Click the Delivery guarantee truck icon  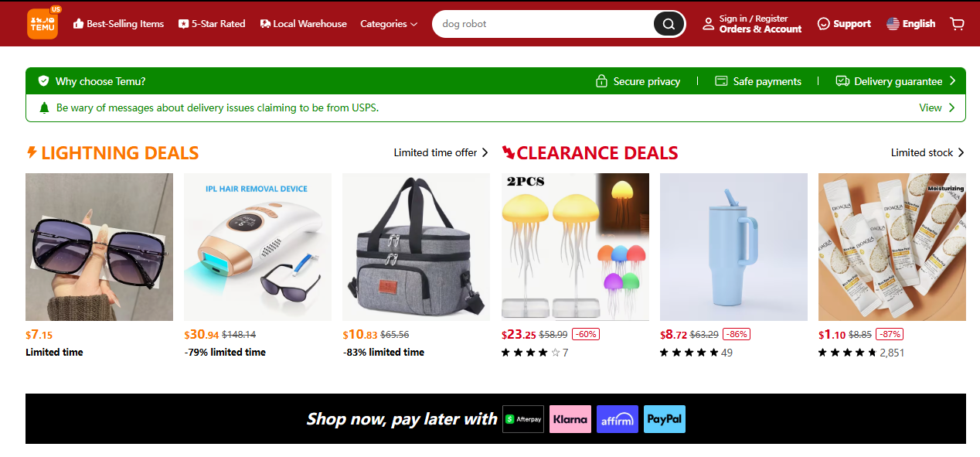[842, 81]
